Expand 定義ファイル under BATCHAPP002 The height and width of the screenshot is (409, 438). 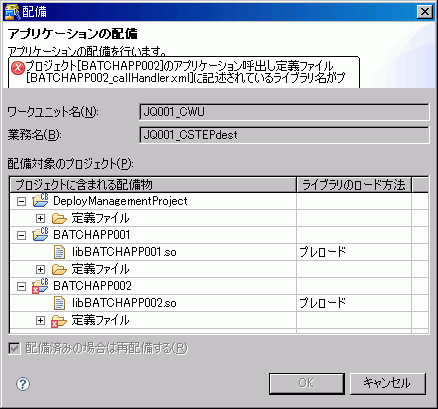[40, 320]
